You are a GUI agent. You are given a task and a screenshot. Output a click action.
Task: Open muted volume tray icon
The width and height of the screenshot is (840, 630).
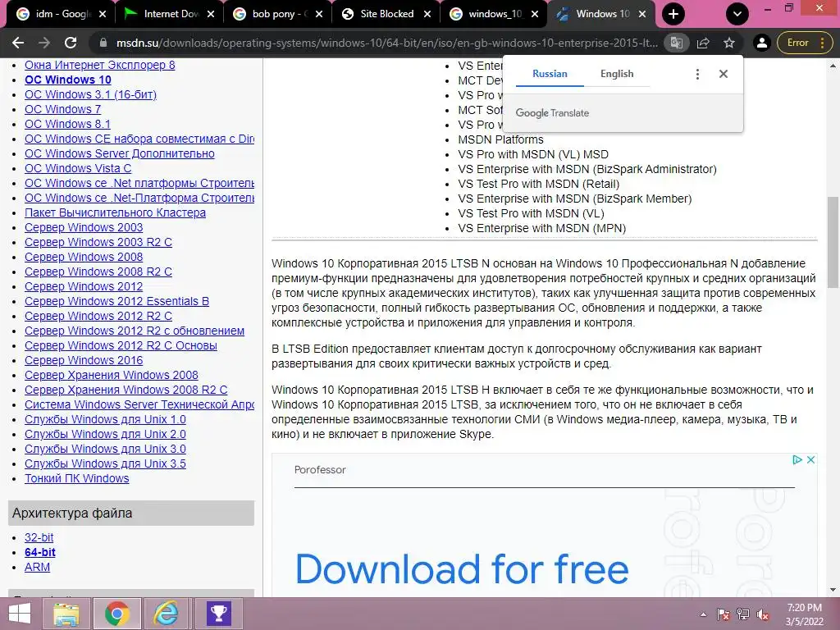click(763, 614)
